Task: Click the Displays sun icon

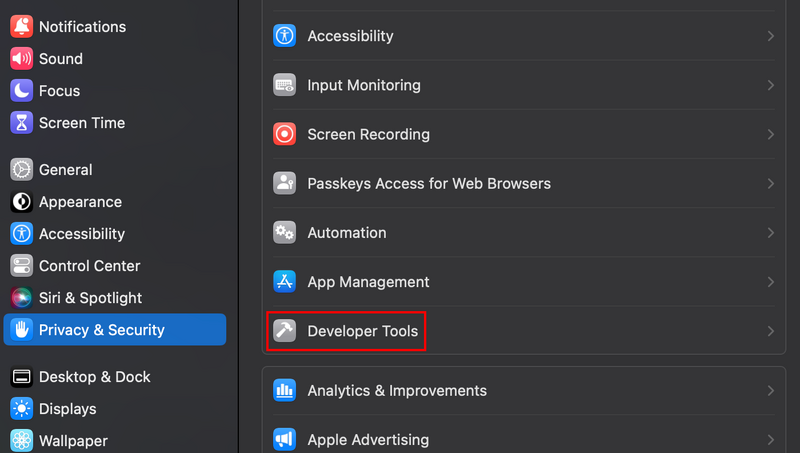Action: (x=21, y=409)
